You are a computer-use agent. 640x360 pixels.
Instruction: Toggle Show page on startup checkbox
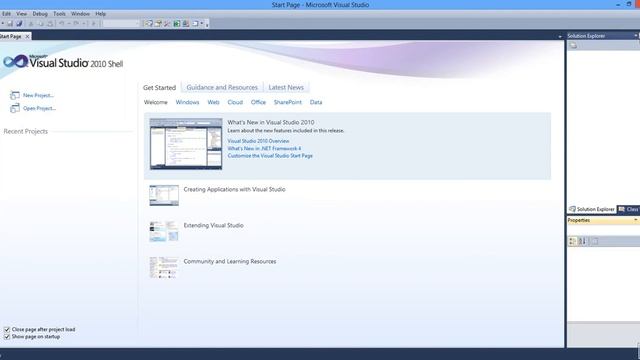click(7, 337)
